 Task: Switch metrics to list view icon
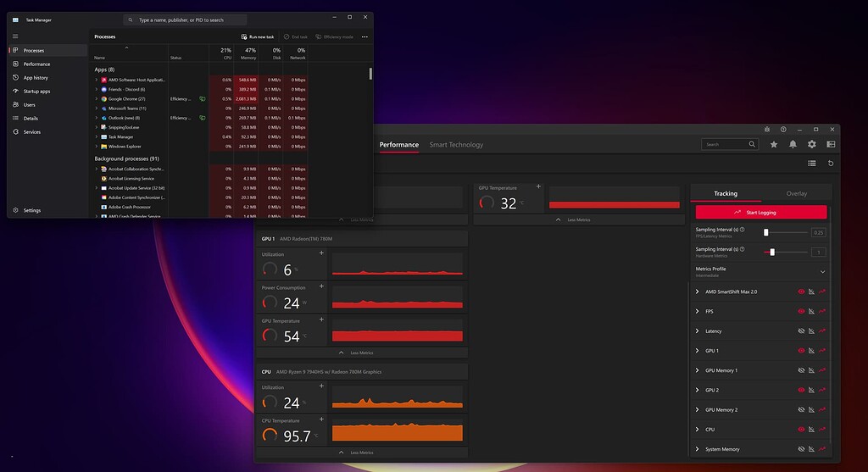(811, 164)
